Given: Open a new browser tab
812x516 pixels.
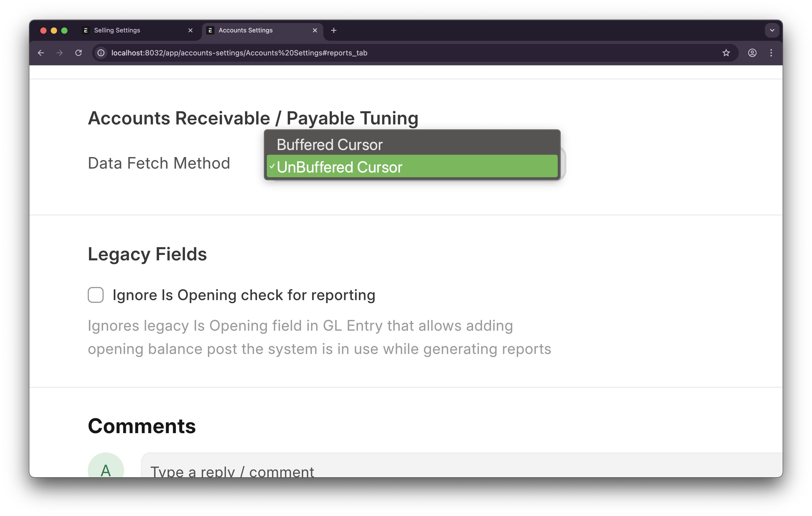Looking at the screenshot, I should 334,30.
